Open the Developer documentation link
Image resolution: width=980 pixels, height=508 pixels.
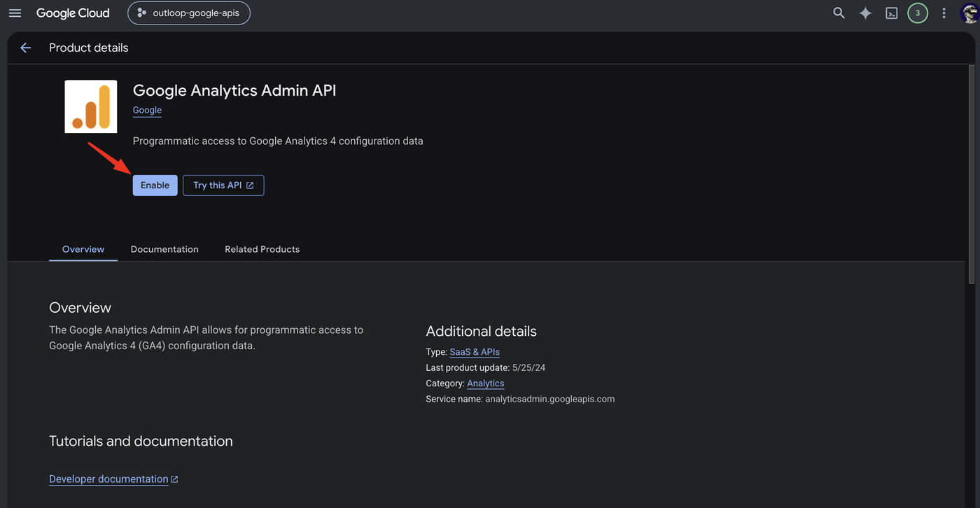tap(113, 479)
